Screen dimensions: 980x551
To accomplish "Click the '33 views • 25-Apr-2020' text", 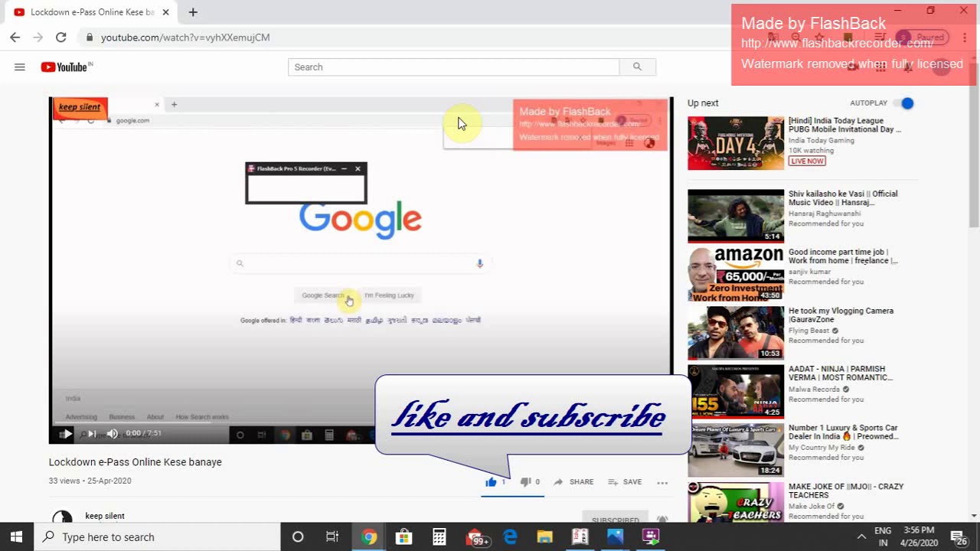I will [90, 481].
